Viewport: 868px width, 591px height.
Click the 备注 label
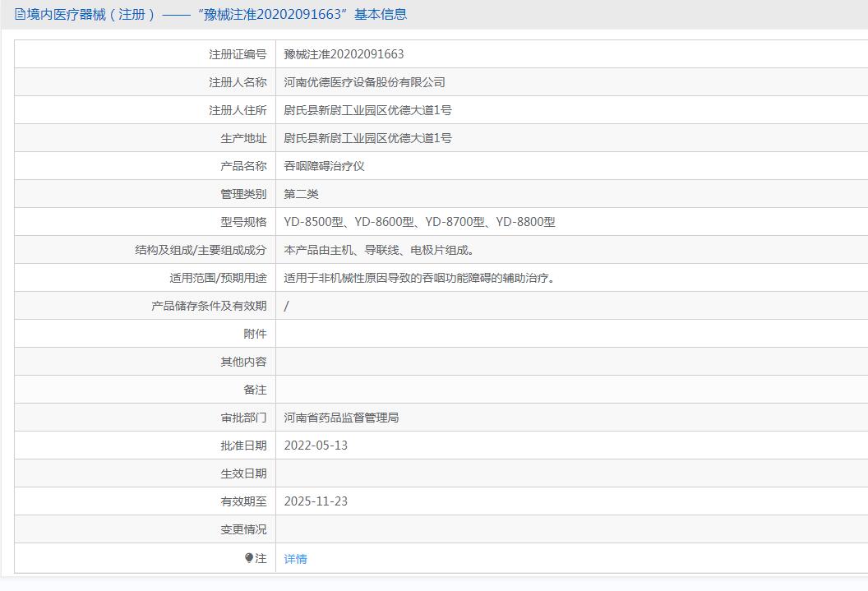255,390
